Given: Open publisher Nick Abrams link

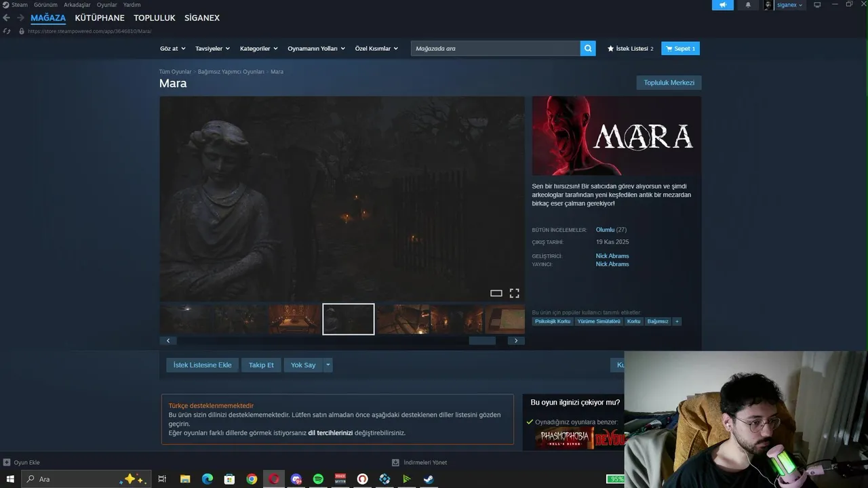Looking at the screenshot, I should pyautogui.click(x=612, y=264).
